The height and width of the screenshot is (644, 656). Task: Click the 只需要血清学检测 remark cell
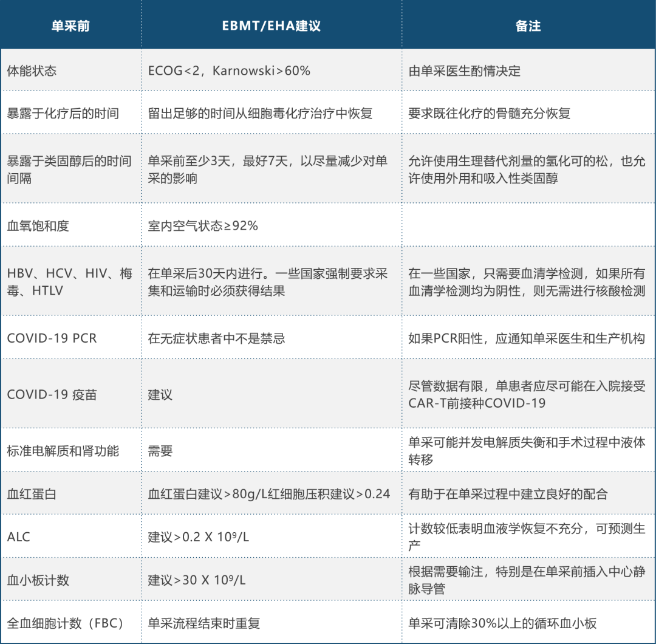pos(527,282)
